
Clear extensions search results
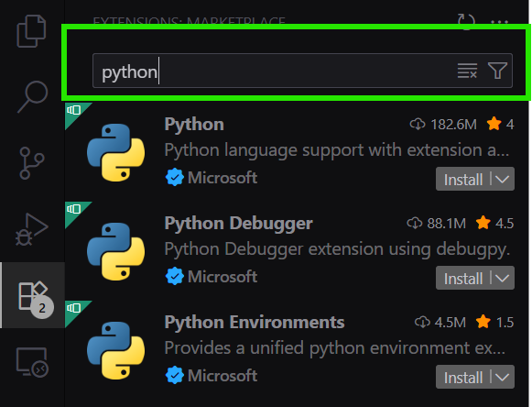pos(467,71)
